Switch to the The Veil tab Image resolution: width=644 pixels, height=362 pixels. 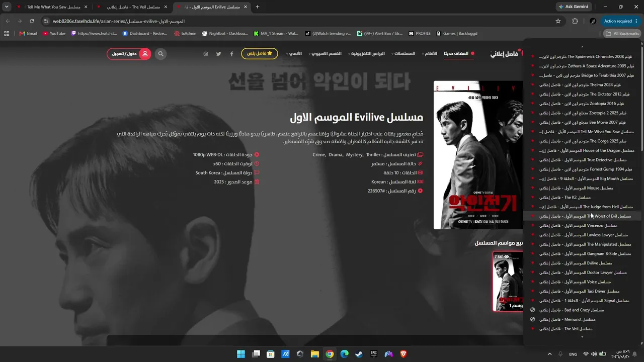click(132, 7)
